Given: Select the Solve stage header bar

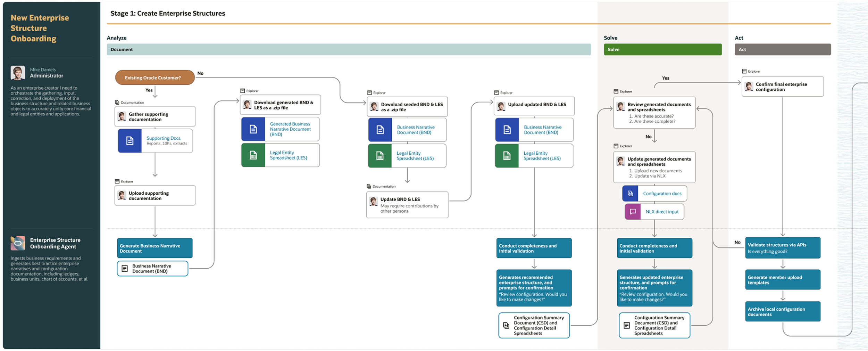Looking at the screenshot, I should 662,49.
